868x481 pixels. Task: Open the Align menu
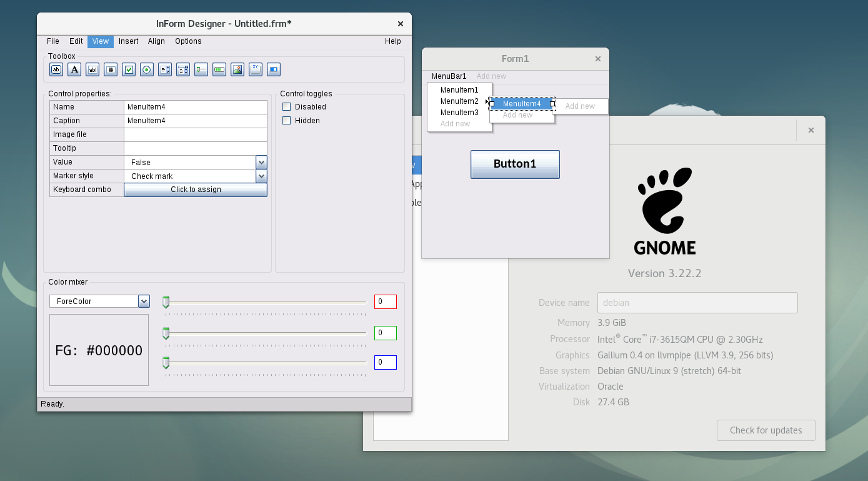[x=156, y=41]
